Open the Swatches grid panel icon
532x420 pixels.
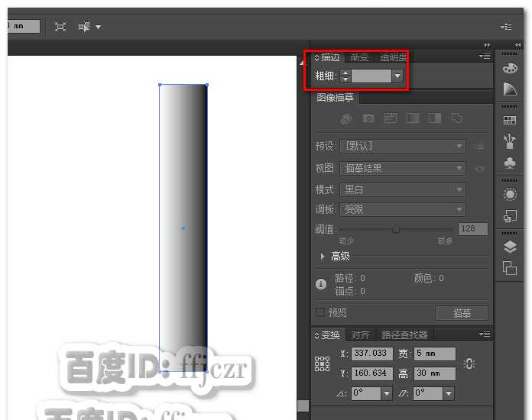(x=510, y=121)
